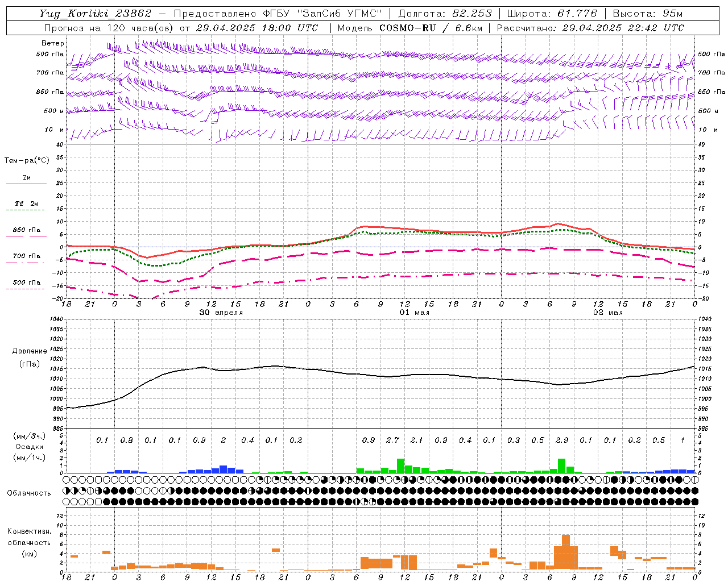Click the 500 гПа temperature legend entry

click(27, 282)
